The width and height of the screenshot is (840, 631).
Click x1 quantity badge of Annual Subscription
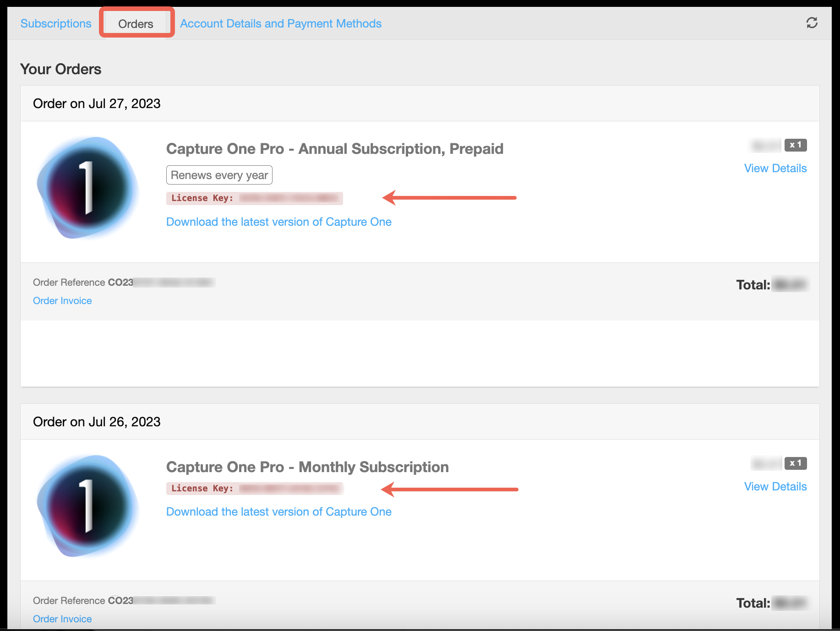(796, 145)
